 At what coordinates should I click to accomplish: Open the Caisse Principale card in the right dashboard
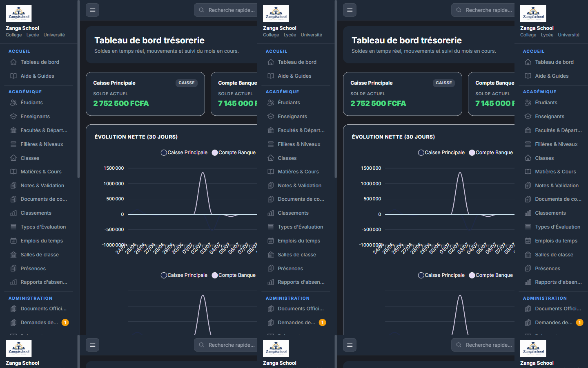tap(403, 94)
